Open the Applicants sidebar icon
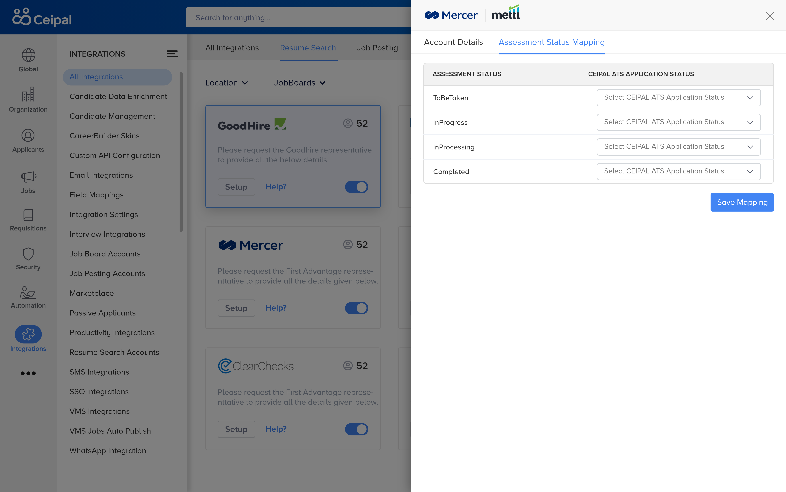 click(28, 140)
